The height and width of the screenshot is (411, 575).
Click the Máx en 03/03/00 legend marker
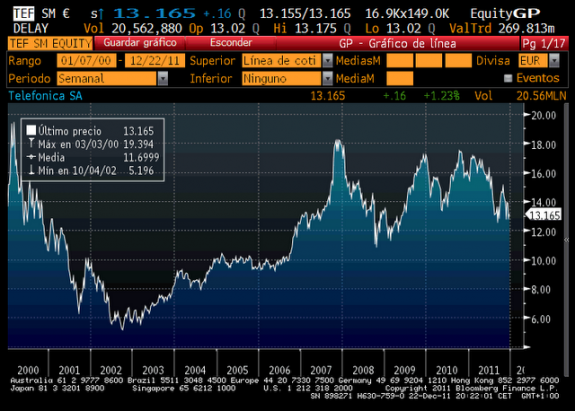click(x=32, y=143)
